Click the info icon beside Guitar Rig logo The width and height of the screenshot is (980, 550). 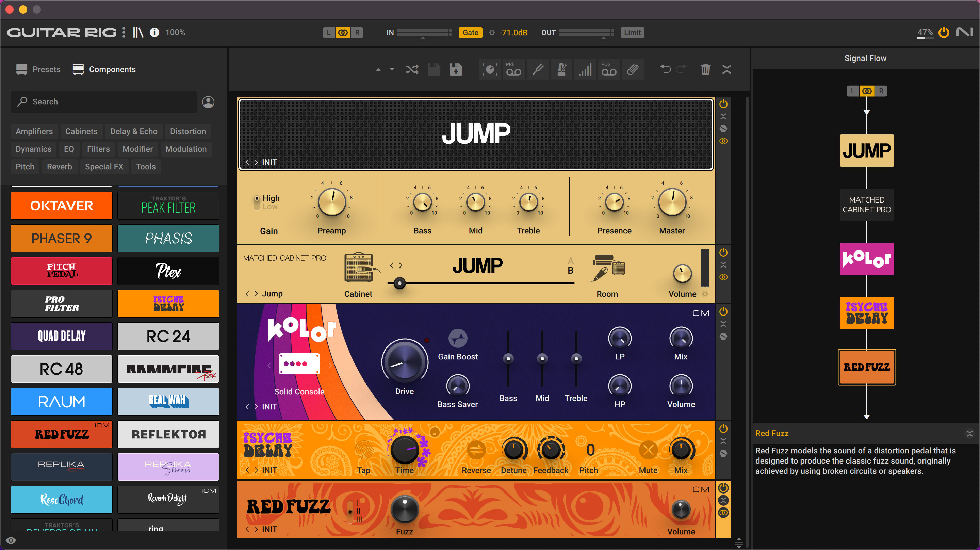coord(154,32)
